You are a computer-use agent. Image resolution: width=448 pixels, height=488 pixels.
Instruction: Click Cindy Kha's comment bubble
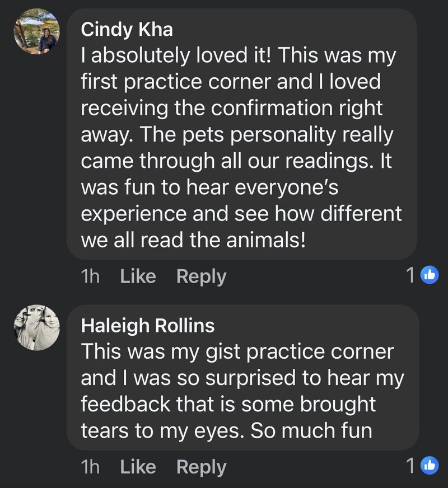click(242, 134)
